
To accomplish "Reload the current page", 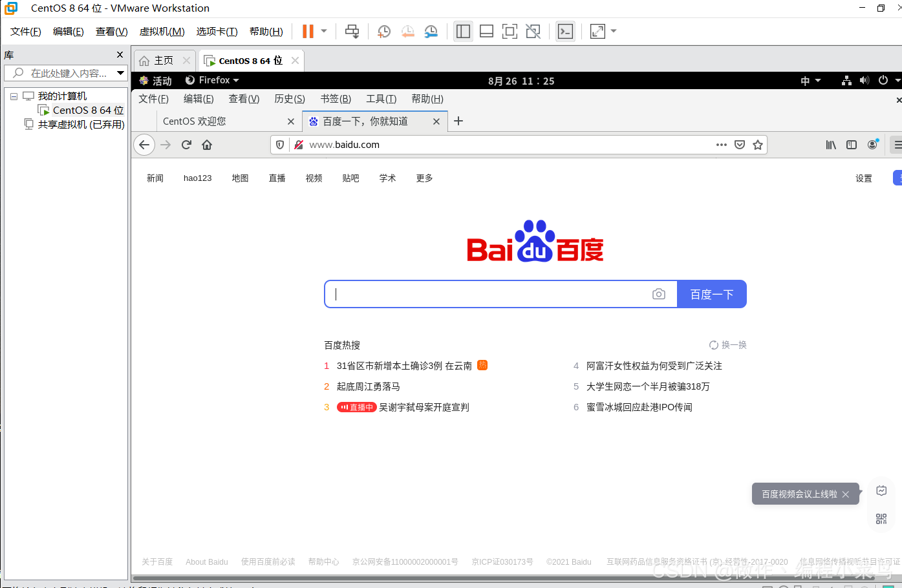I will click(186, 145).
